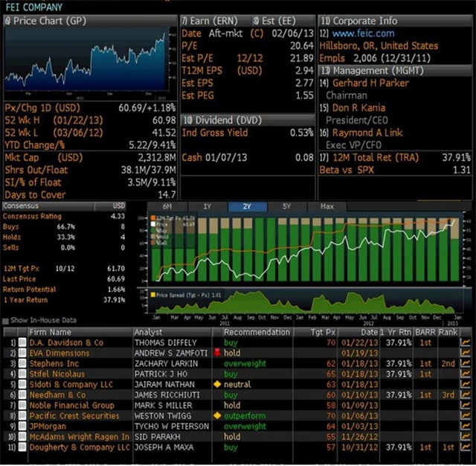
Task: Open chart icon at end of Stephens Inc row
Action: pos(466,363)
